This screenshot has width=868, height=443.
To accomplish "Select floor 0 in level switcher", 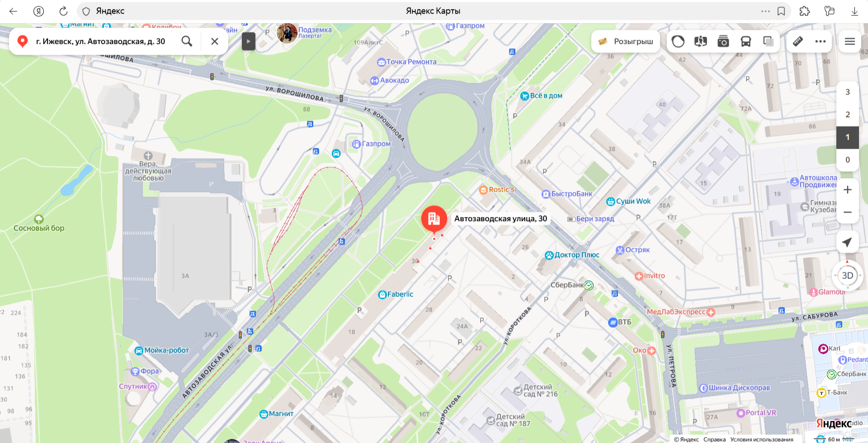I will coord(848,160).
